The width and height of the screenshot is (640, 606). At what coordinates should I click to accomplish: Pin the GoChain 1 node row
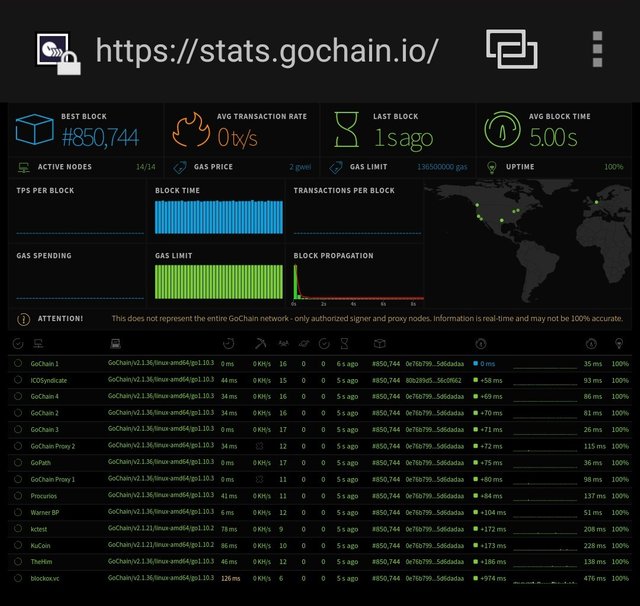(18, 363)
